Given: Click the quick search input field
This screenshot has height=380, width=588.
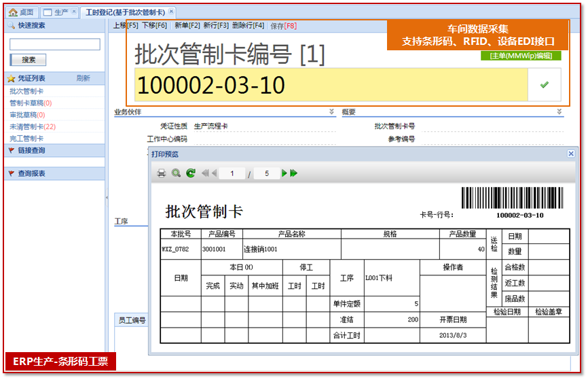Looking at the screenshot, I should [x=55, y=44].
